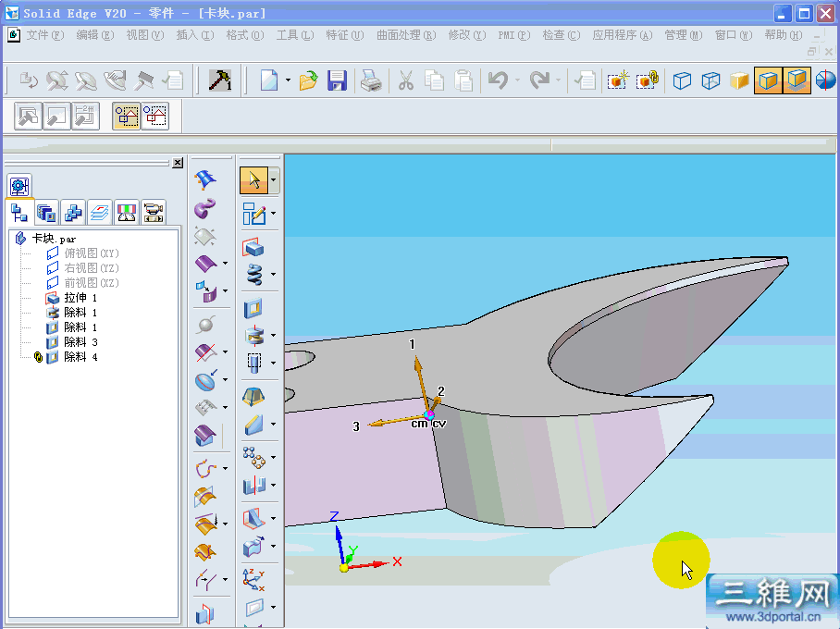Viewport: 840px width, 629px height.
Task: Expand the Pattern tool dropdown arrow
Action: pos(274,458)
